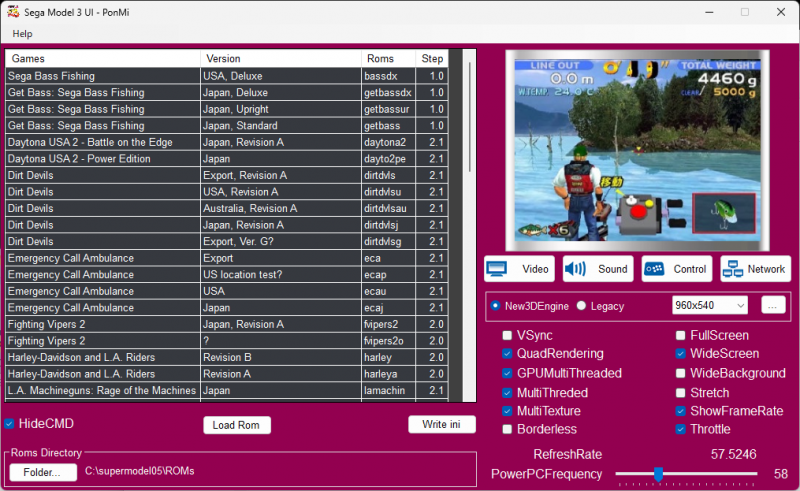
Task: Click the C:\supermodel05\ROMs directory path
Action: tap(139, 471)
